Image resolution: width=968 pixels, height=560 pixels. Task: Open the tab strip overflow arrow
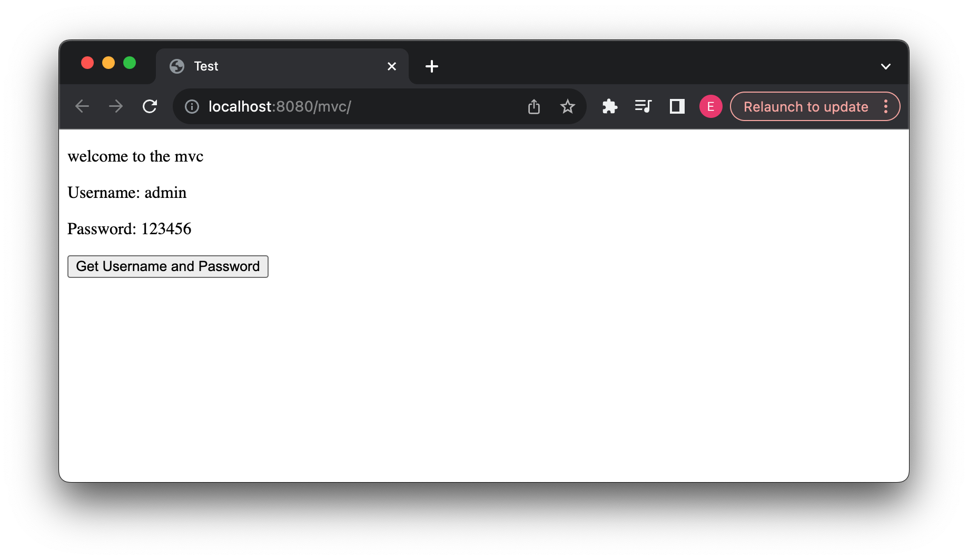pos(886,66)
